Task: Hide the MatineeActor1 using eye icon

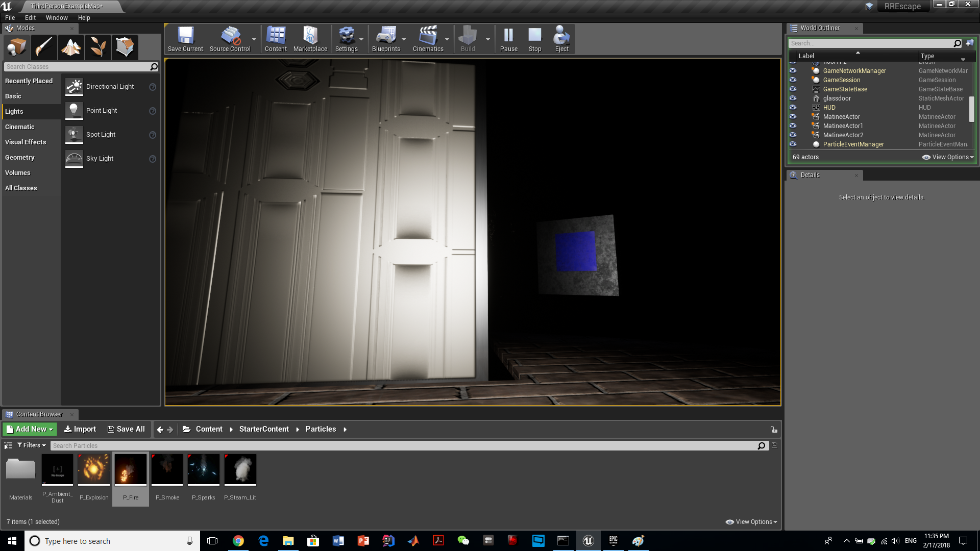Action: pos(793,126)
